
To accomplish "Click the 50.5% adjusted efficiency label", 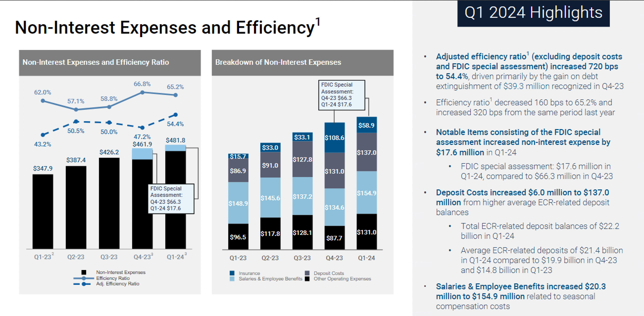I will (x=76, y=131).
